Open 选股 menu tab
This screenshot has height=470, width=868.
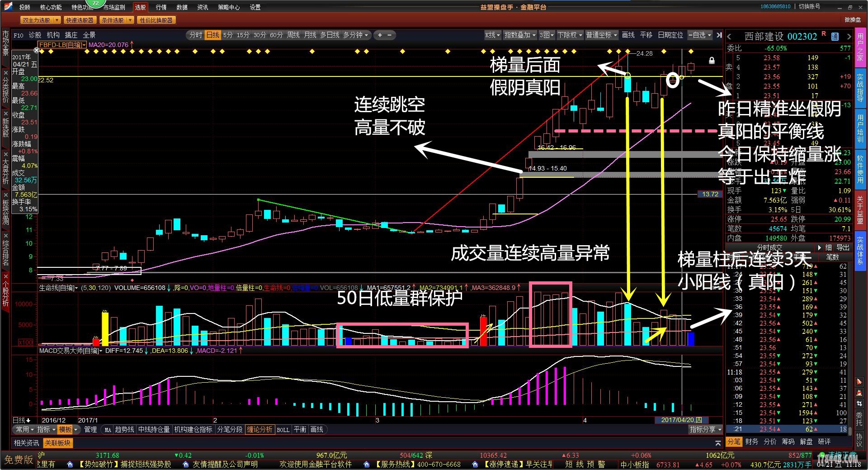click(141, 7)
